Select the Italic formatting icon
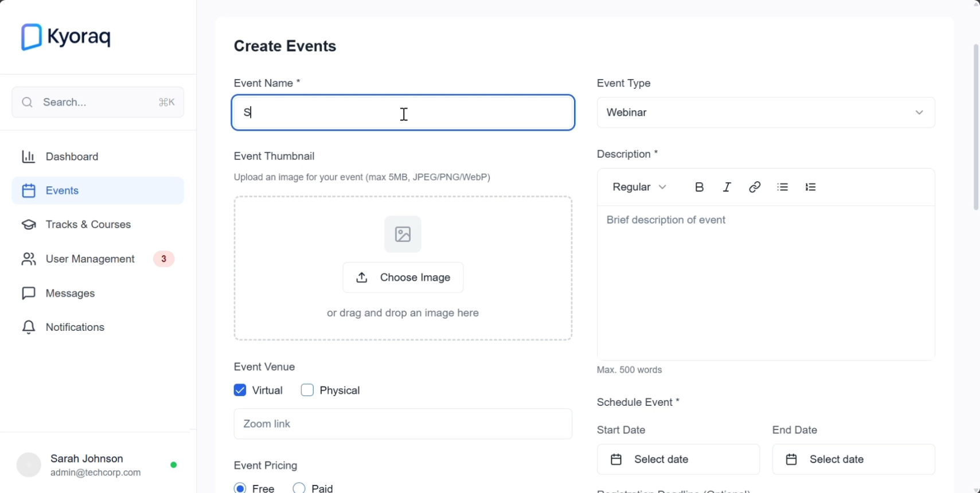 pos(726,187)
